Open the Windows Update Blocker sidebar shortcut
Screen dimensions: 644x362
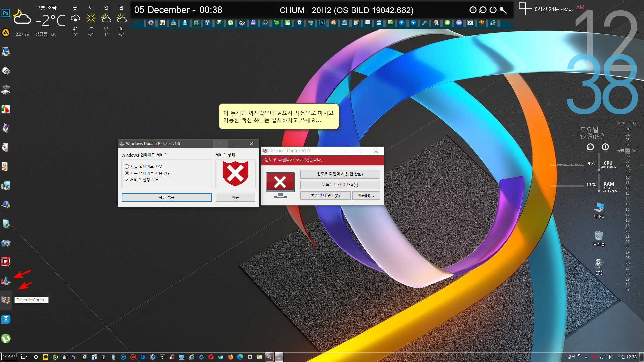coord(6,281)
